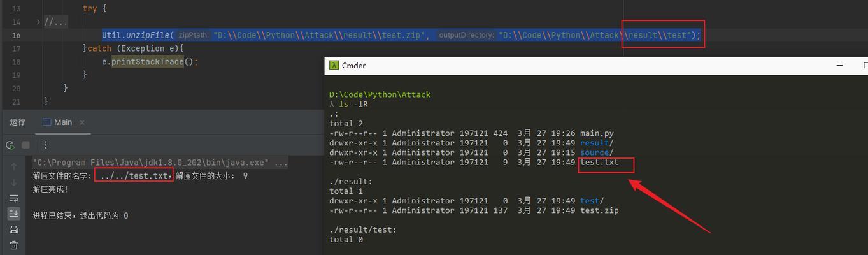Click the up stack trace arrow
This screenshot has height=255, width=868.
14,166
